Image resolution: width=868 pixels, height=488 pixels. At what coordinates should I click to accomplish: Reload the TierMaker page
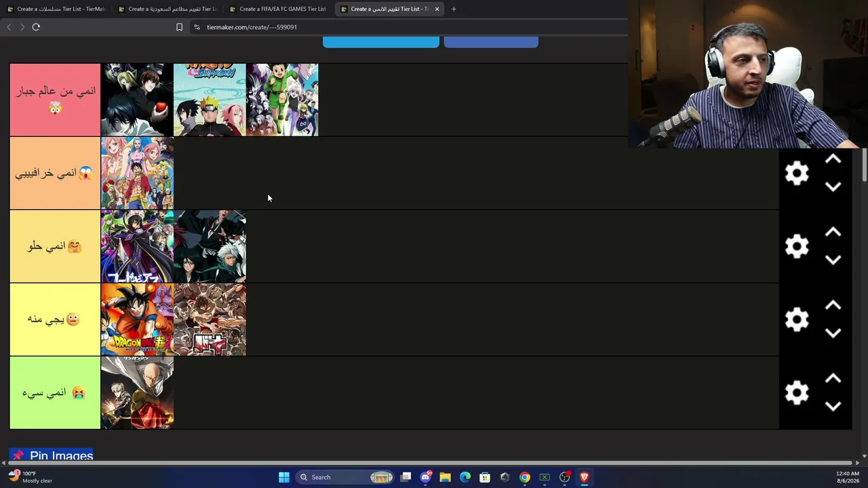[36, 27]
